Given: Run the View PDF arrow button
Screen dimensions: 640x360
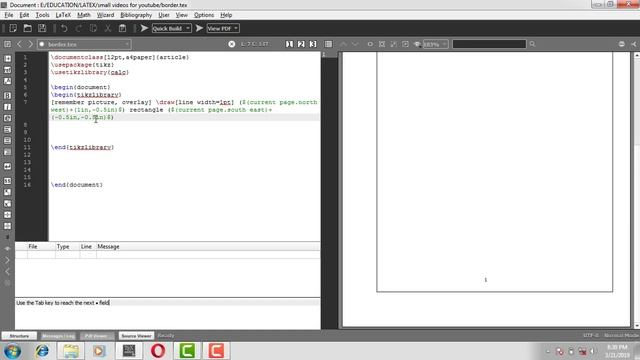Looking at the screenshot, I should pos(199,28).
